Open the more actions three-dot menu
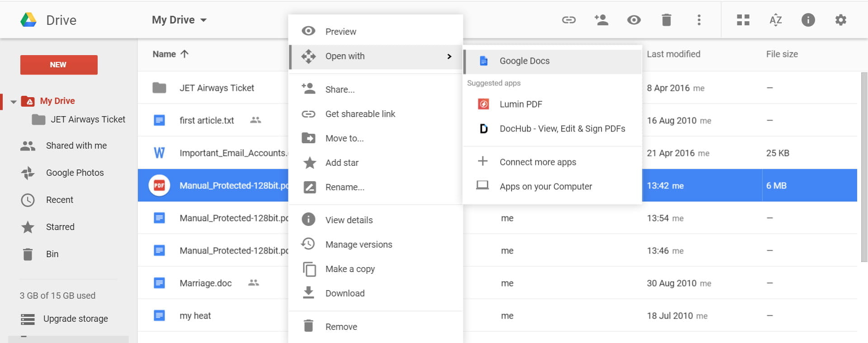 click(x=699, y=20)
